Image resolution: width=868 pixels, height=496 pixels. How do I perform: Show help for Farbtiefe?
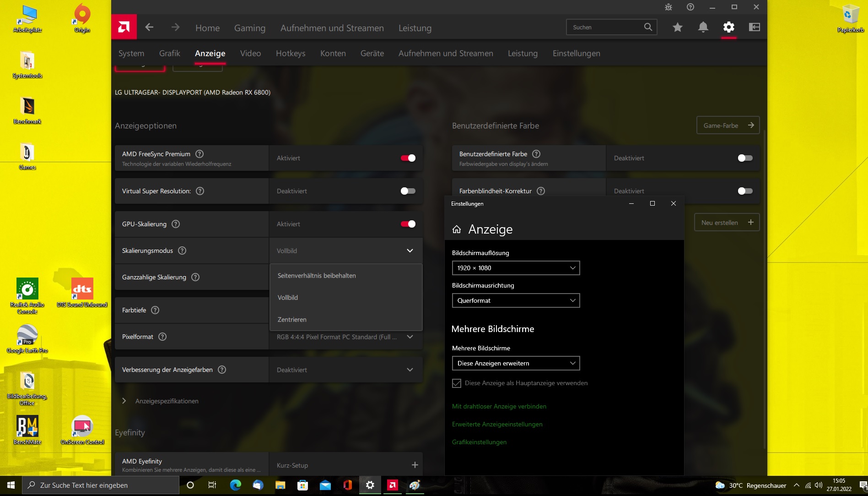(155, 310)
